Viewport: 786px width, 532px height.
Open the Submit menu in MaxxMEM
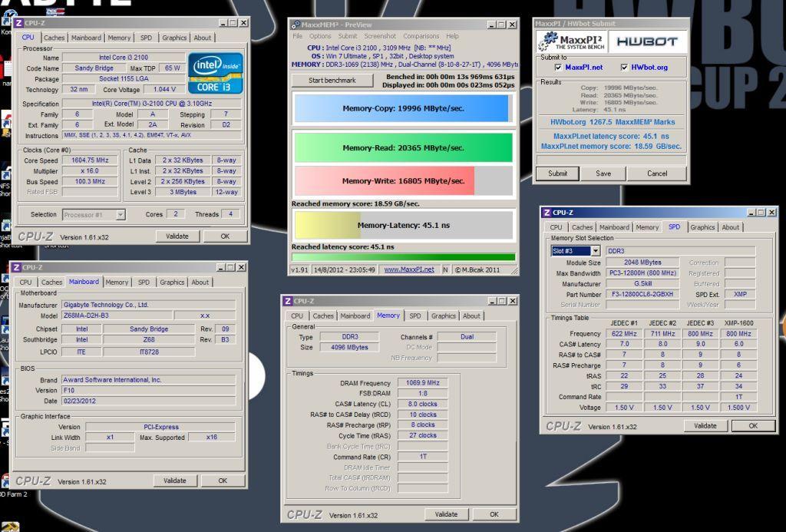[x=348, y=36]
